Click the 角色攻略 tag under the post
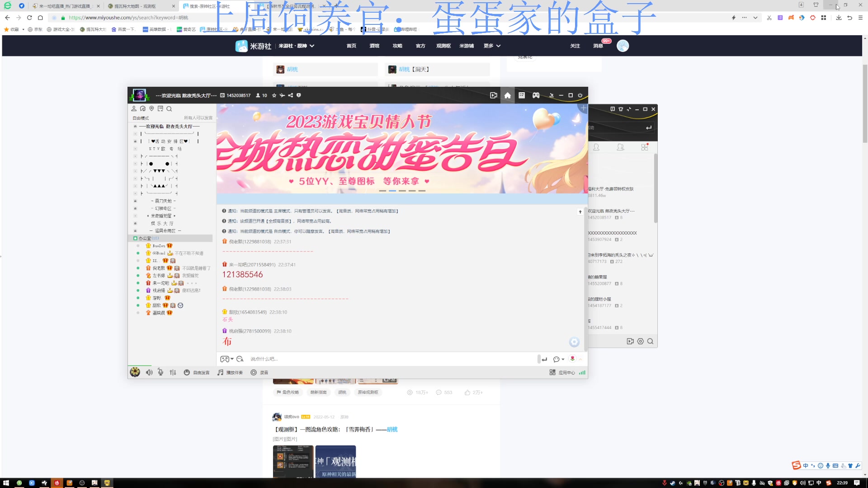Image resolution: width=868 pixels, height=488 pixels. (x=288, y=392)
